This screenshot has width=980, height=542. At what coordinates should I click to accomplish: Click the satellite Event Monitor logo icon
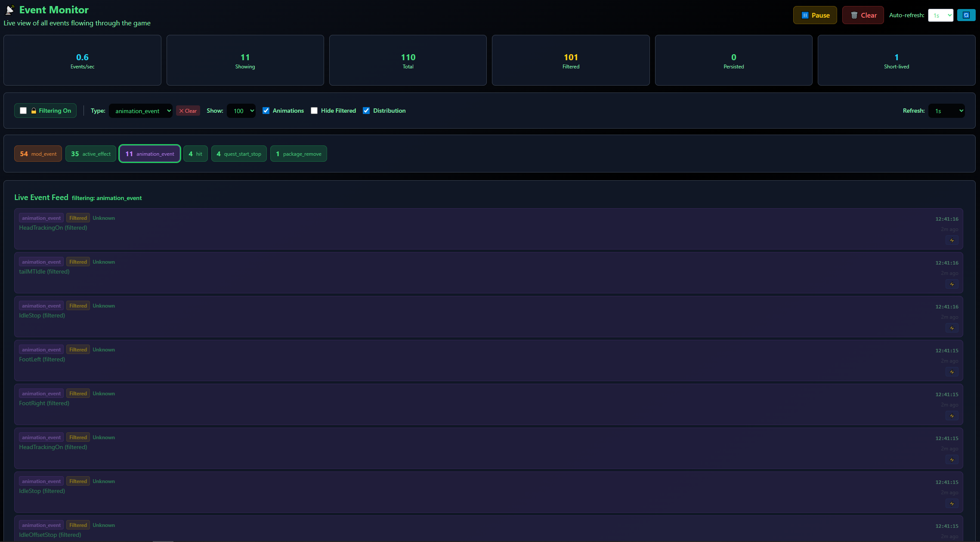pyautogui.click(x=10, y=9)
